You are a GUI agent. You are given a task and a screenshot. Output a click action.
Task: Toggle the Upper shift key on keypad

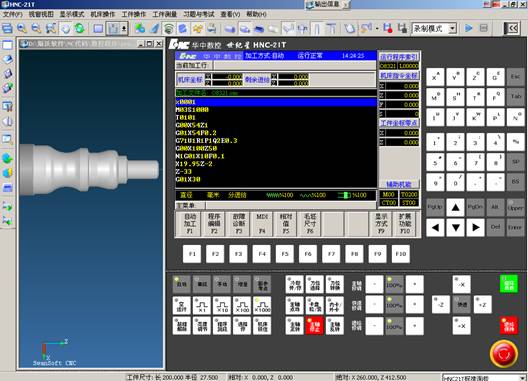[515, 207]
